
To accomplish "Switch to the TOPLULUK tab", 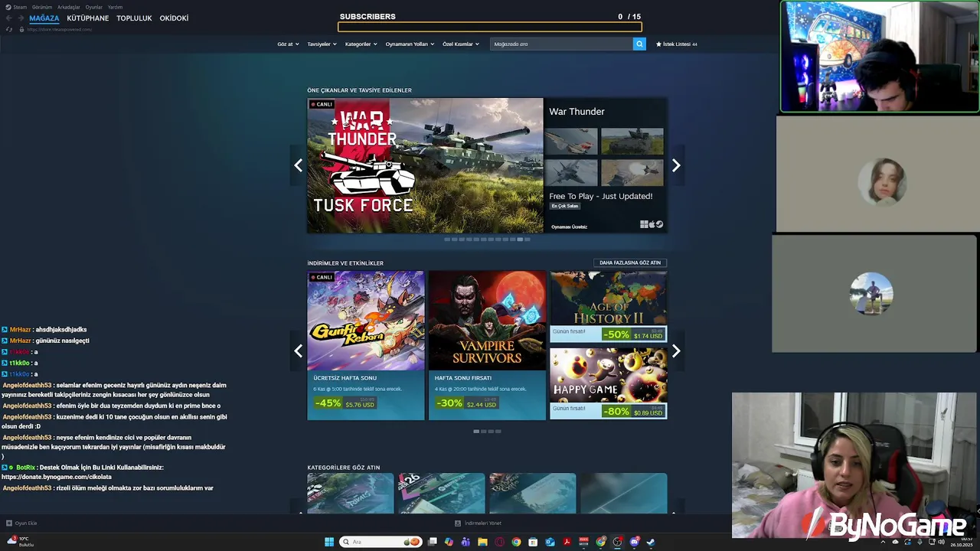I will [134, 18].
